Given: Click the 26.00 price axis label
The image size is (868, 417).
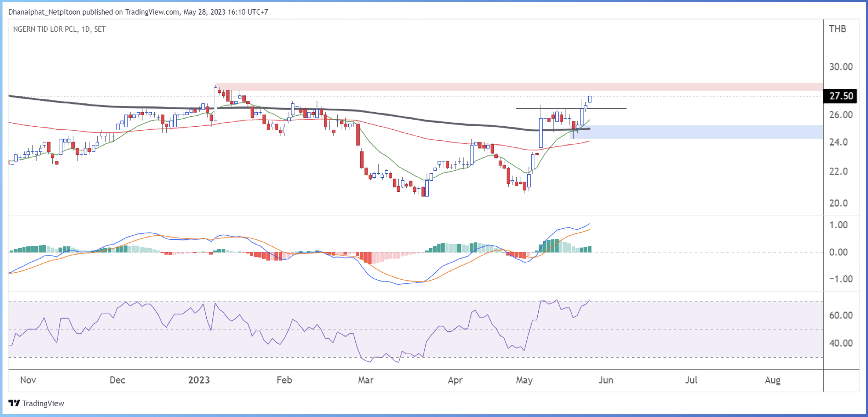Looking at the screenshot, I should click(x=841, y=115).
